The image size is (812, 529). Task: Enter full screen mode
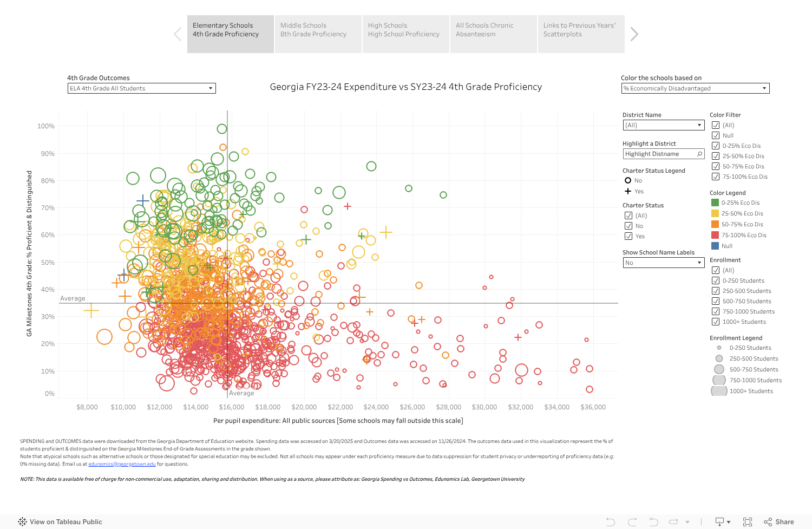[x=748, y=522]
